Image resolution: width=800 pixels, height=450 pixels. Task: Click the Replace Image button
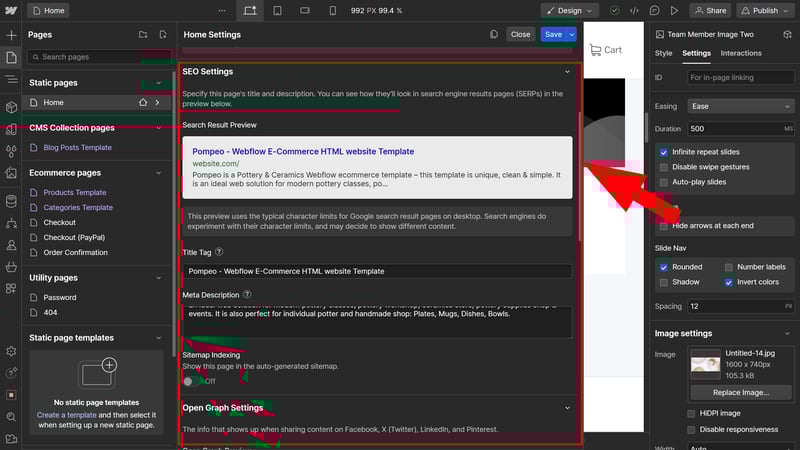741,393
